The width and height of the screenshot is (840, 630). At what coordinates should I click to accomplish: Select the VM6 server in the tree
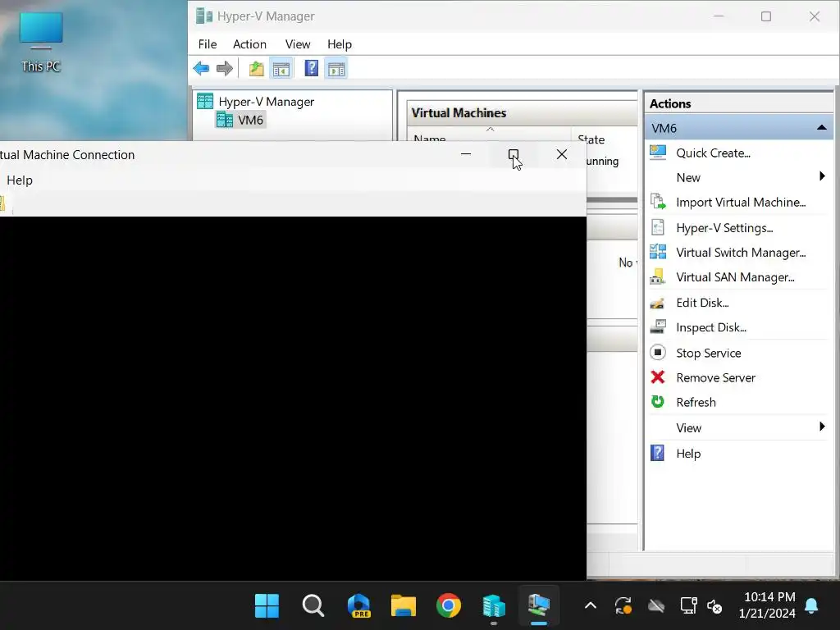250,120
